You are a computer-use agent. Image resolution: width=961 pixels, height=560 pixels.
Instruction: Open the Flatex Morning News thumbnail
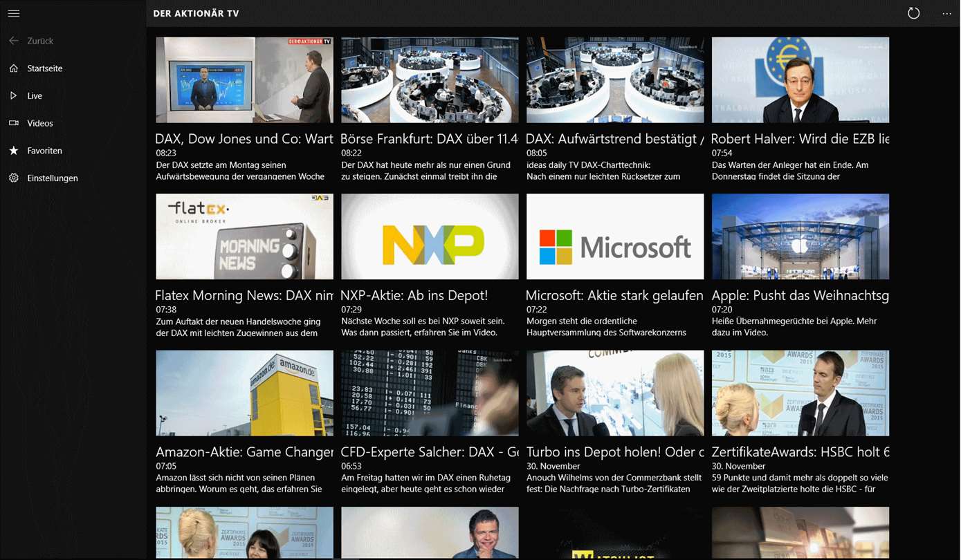point(244,236)
